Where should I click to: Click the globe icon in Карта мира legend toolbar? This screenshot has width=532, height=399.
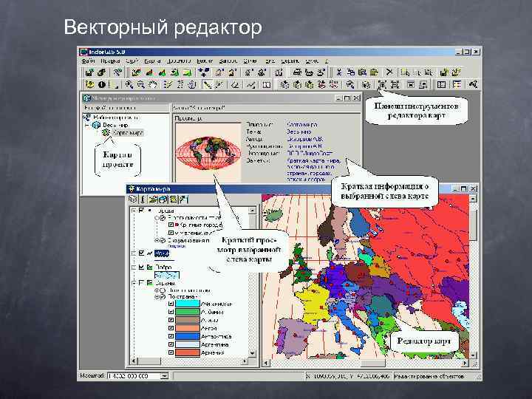point(163,199)
